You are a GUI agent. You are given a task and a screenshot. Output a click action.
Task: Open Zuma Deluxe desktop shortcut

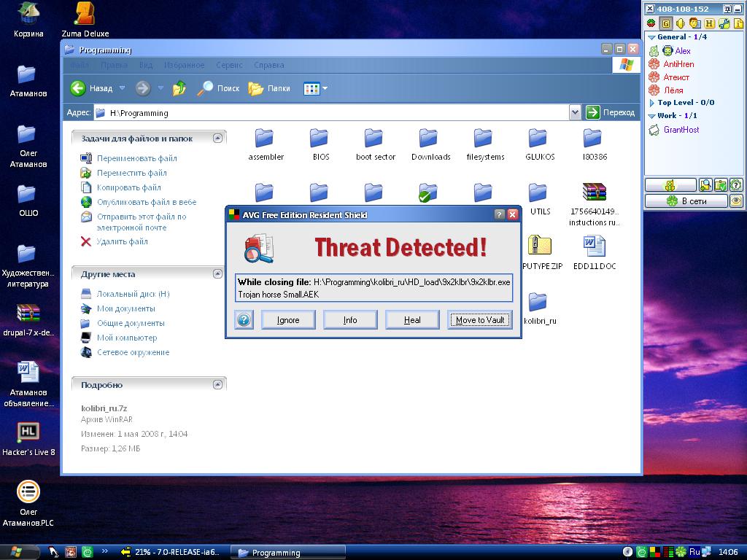[x=85, y=13]
